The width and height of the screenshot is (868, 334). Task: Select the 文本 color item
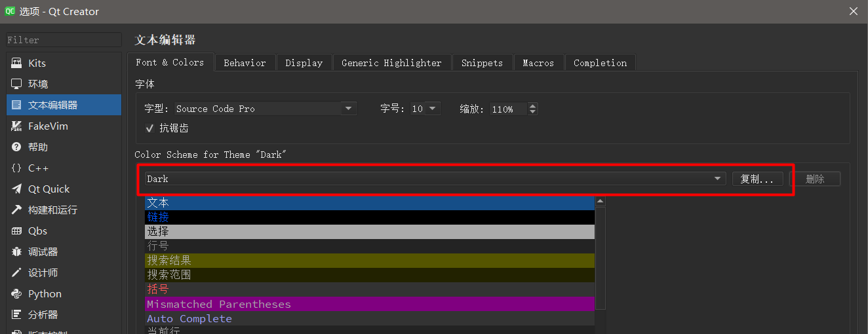[370, 203]
